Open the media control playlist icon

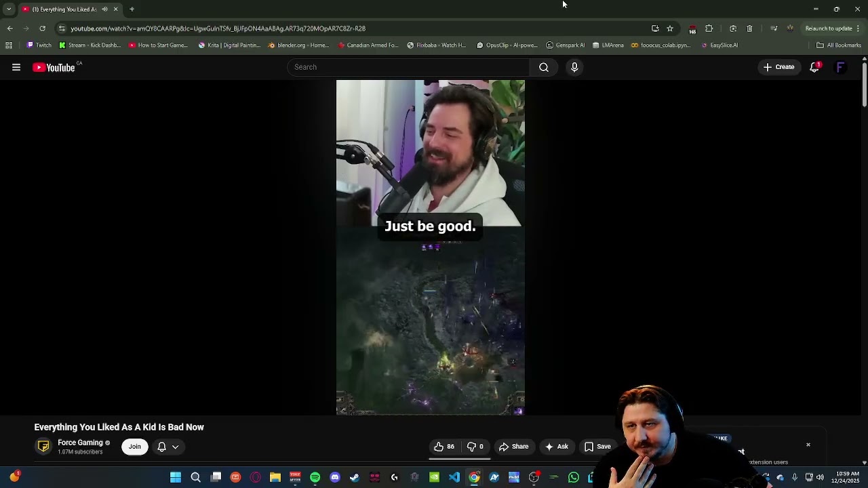point(774,28)
